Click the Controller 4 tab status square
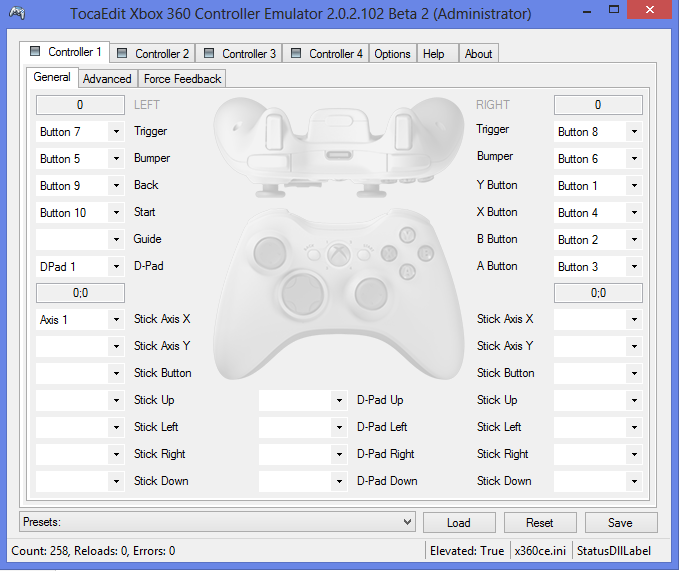The width and height of the screenshot is (679, 571). [296, 53]
